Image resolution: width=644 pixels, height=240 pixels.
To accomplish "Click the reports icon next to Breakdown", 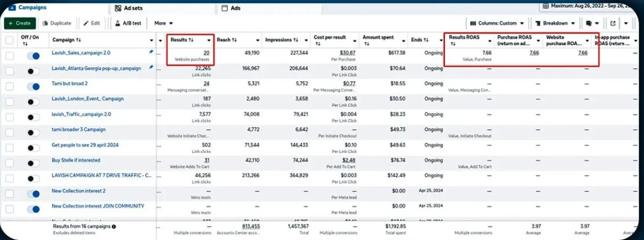I will [589, 23].
